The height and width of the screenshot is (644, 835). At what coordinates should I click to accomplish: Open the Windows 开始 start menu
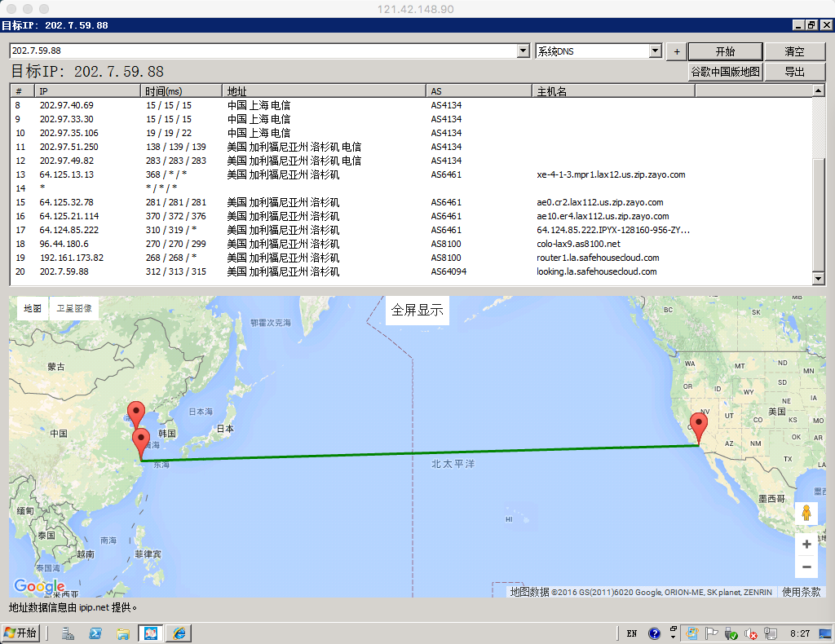pyautogui.click(x=20, y=633)
